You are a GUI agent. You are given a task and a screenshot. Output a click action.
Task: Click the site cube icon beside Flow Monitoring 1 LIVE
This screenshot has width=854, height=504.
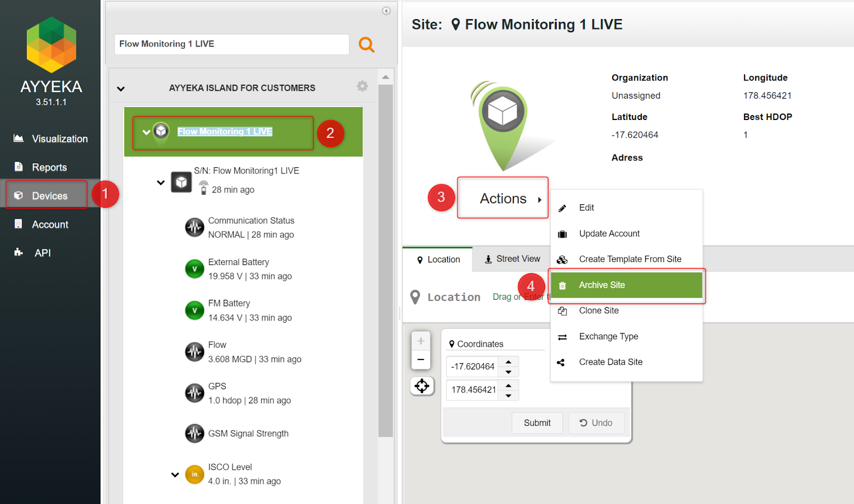pos(161,131)
